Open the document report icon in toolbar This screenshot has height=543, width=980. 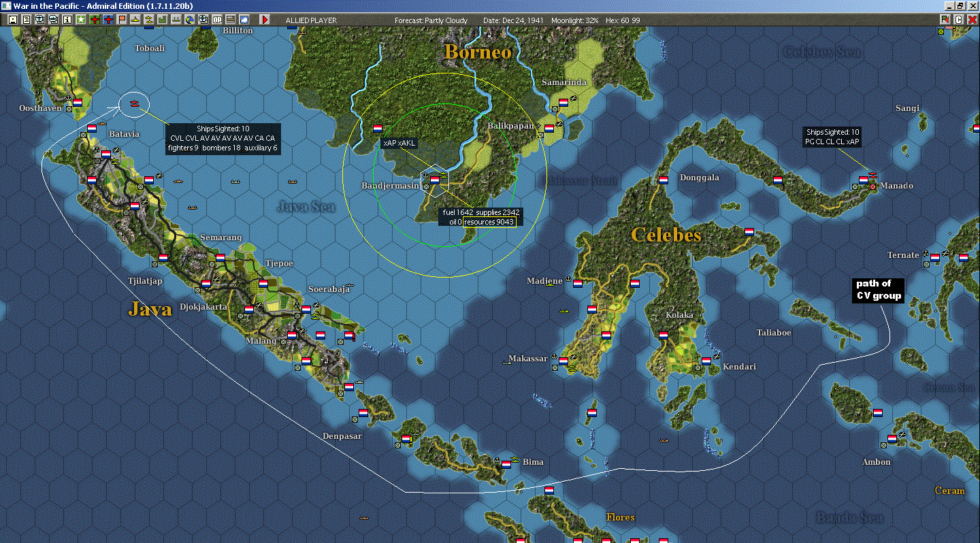(26, 20)
